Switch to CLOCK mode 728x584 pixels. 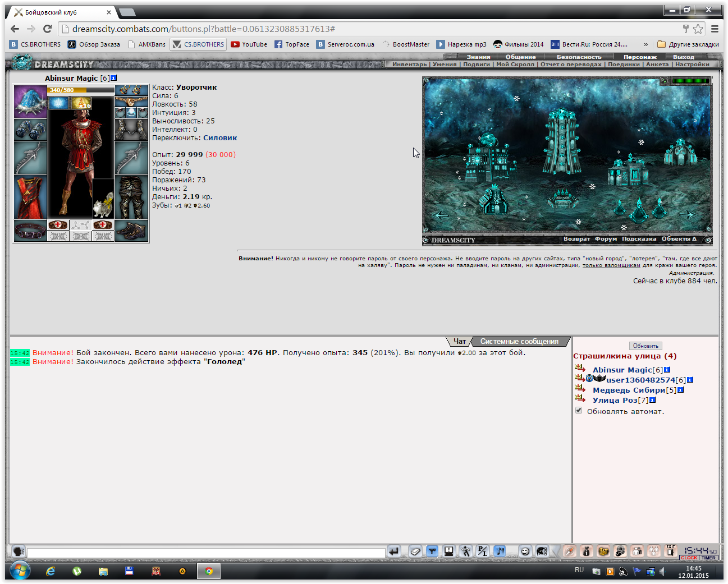[689, 558]
